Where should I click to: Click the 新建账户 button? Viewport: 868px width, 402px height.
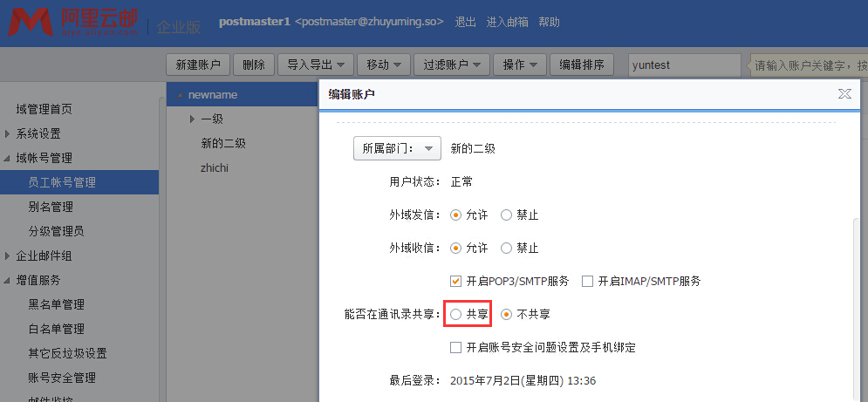point(198,65)
